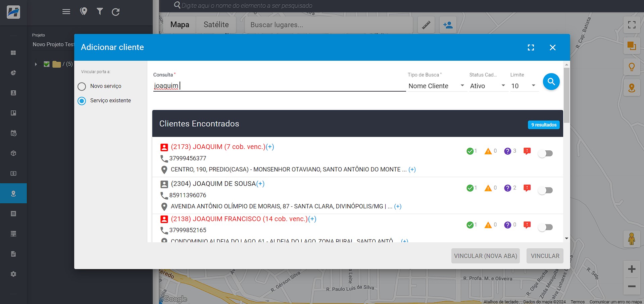Click the orange lightbulb icon on the map
The height and width of the screenshot is (304, 644).
tap(632, 67)
